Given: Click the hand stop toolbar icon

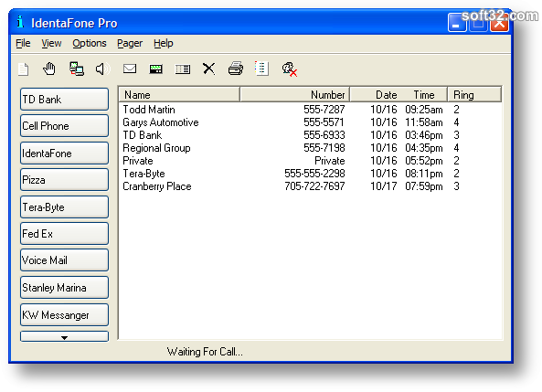Looking at the screenshot, I should pyautogui.click(x=49, y=69).
